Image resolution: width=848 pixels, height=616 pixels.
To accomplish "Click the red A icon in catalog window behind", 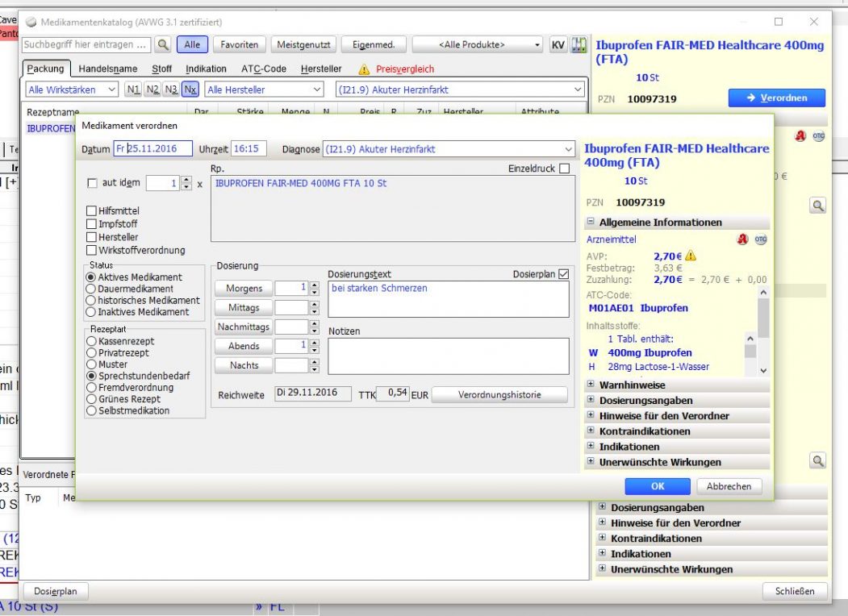I will point(800,136).
